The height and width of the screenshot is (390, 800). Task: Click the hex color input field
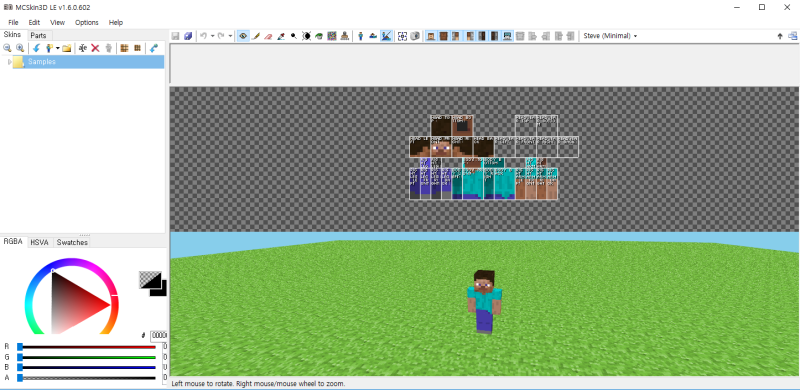coord(159,335)
